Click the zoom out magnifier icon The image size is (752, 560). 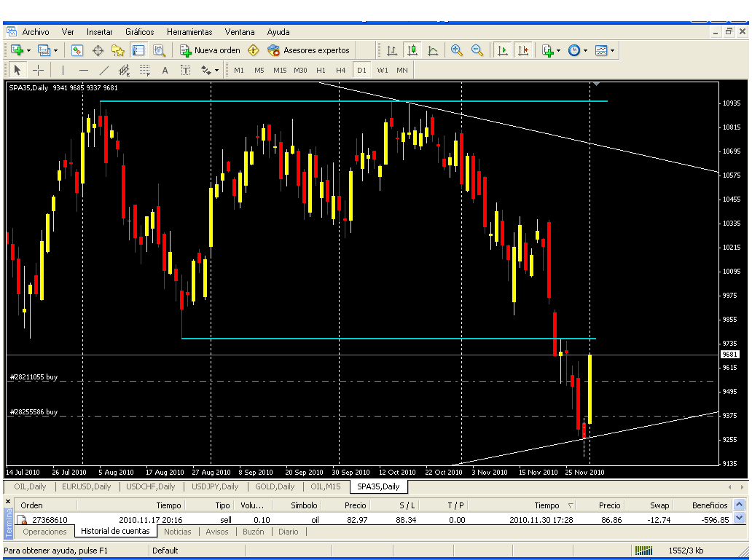click(477, 50)
